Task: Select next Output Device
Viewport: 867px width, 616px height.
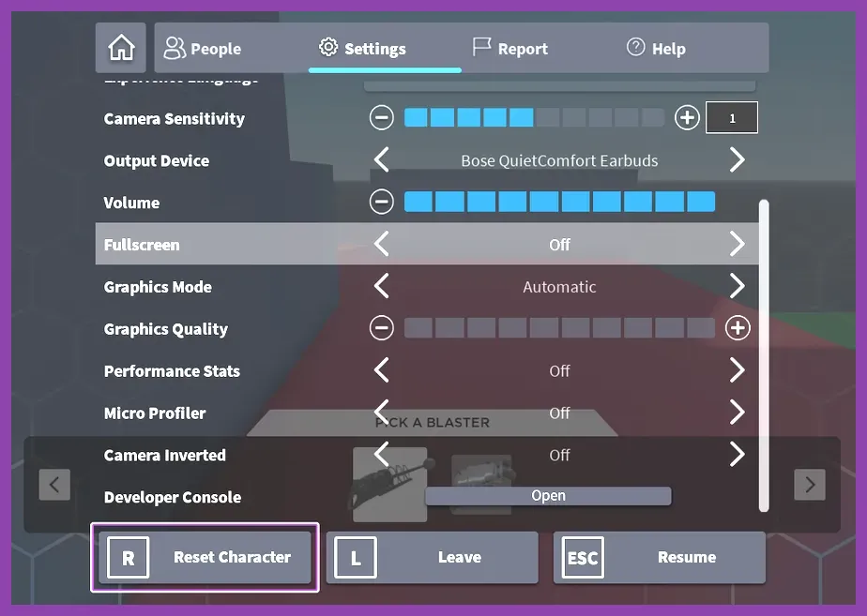Action: coord(738,160)
